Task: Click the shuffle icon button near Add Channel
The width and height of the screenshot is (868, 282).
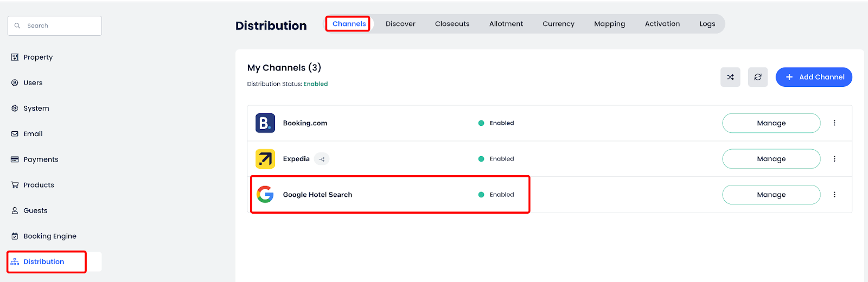Action: click(x=730, y=77)
